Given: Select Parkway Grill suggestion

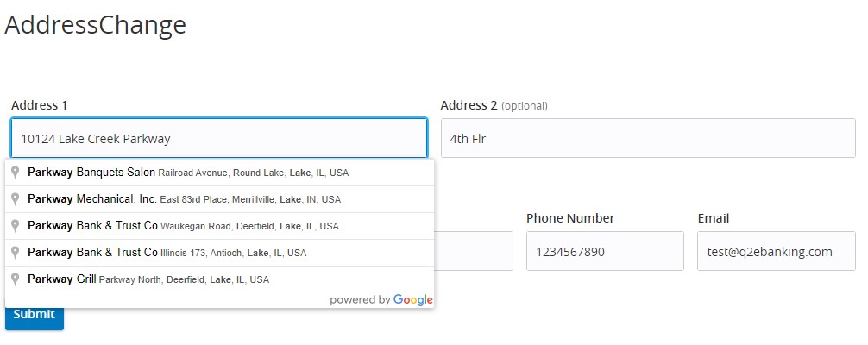Looking at the screenshot, I should (220, 279).
